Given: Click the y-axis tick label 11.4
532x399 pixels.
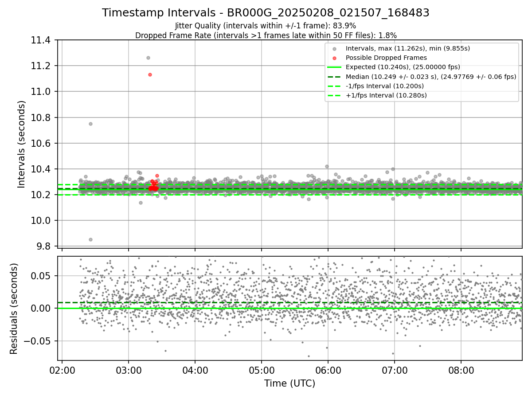Looking at the screenshot, I should point(42,40).
